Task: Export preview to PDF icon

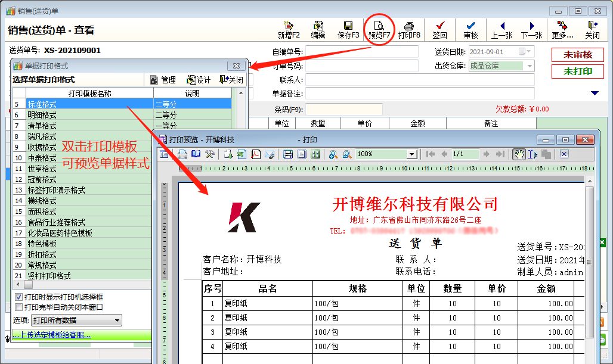Action: pos(256,154)
